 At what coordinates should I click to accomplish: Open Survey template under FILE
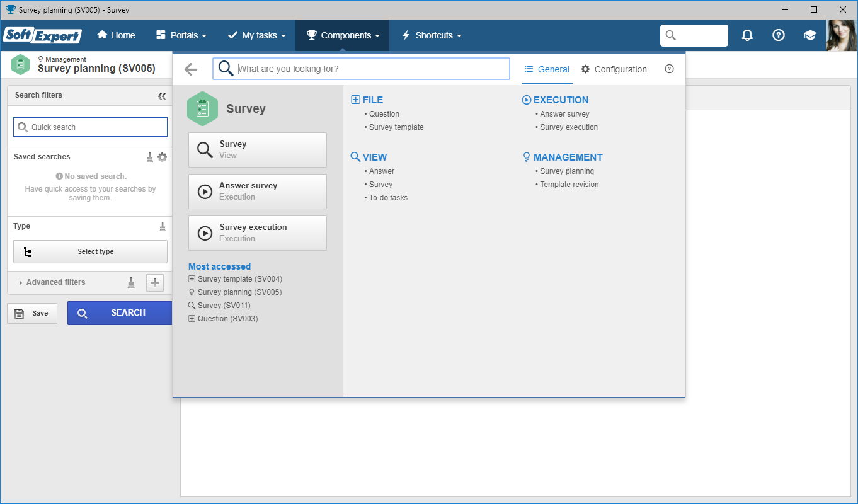coord(396,127)
